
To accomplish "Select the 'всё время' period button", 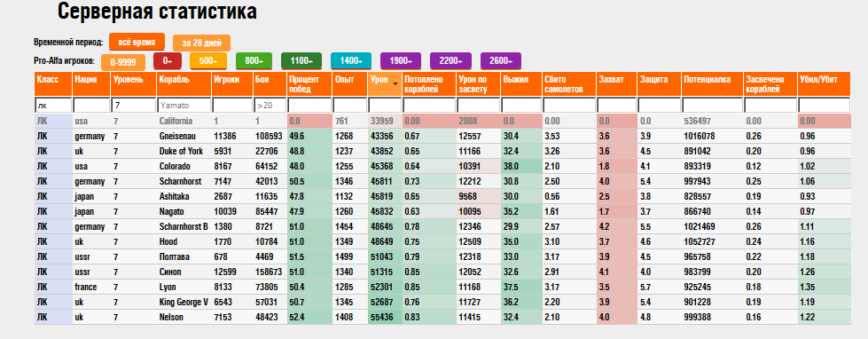I will [x=137, y=42].
